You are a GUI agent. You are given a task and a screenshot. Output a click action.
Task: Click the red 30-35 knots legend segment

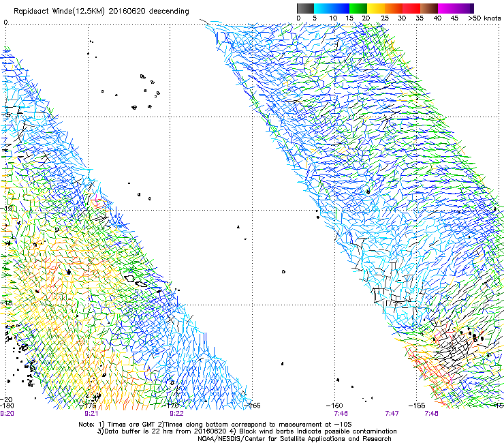click(411, 8)
